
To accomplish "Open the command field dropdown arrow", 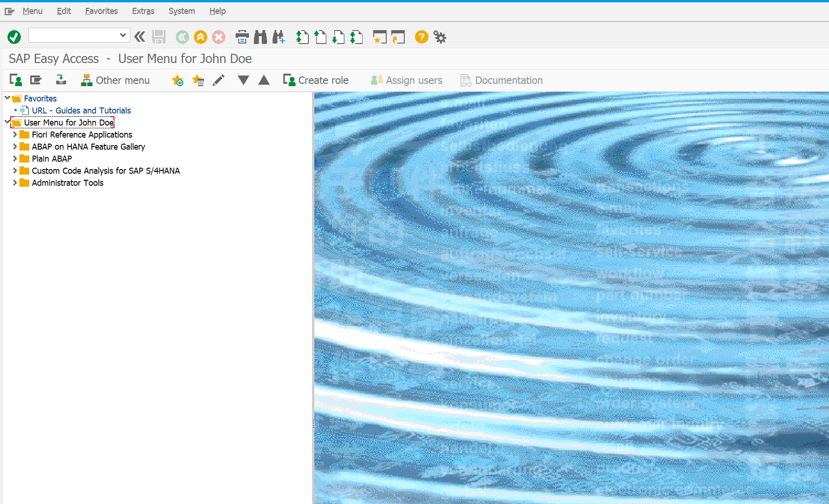I will pos(123,35).
